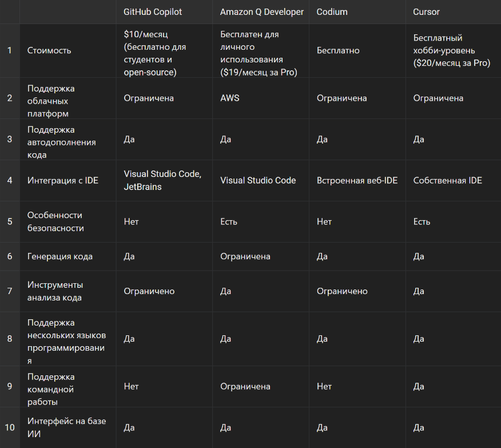Click the Visual Studio Code, JetBrains cell
This screenshot has height=448, width=501.
point(164,180)
